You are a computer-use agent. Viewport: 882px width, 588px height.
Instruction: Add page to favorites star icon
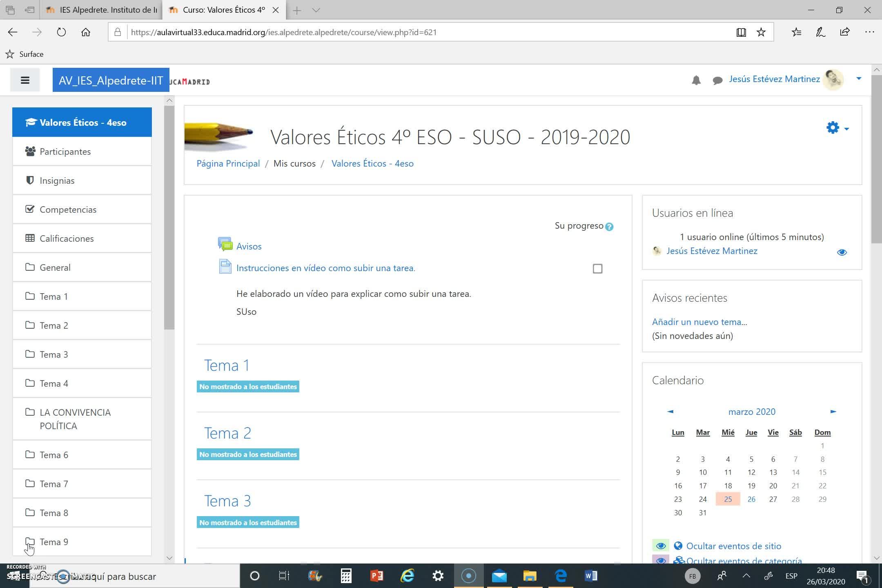click(761, 32)
